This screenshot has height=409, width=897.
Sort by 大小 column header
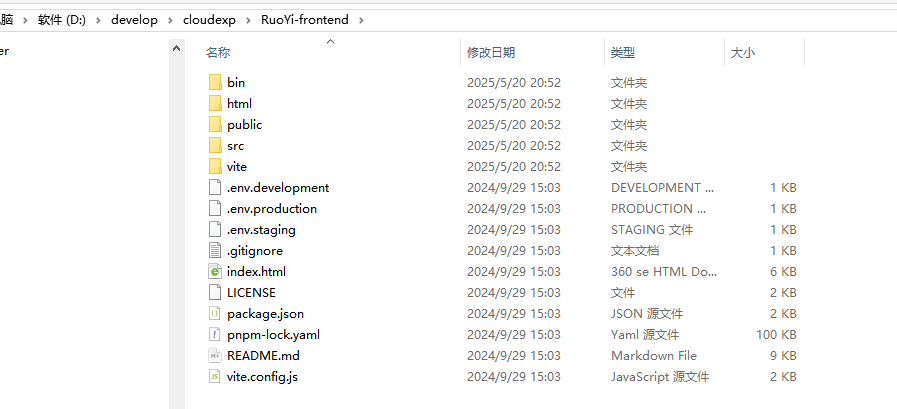(743, 53)
